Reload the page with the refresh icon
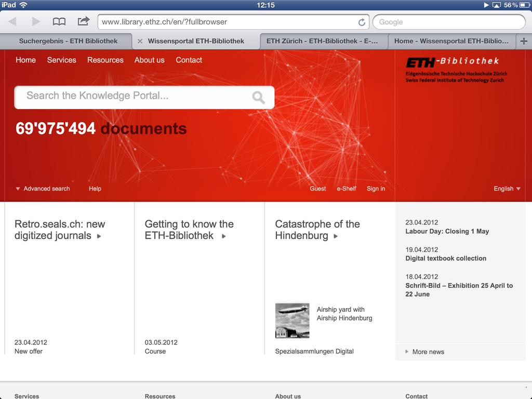The width and height of the screenshot is (532, 399). [x=362, y=22]
